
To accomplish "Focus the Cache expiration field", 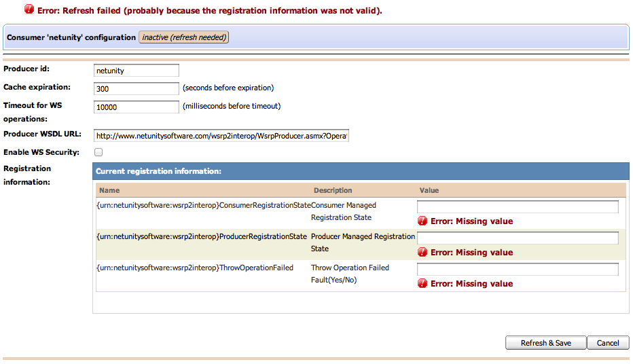I will [x=136, y=88].
